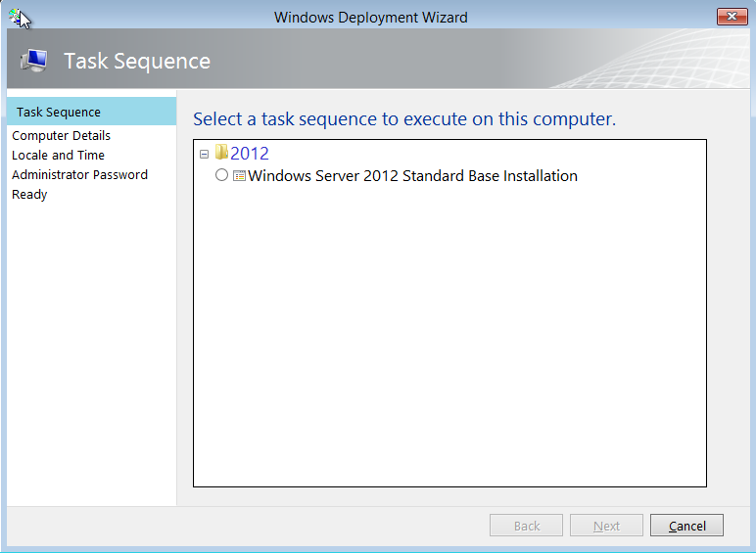Click the Next button

(606, 526)
